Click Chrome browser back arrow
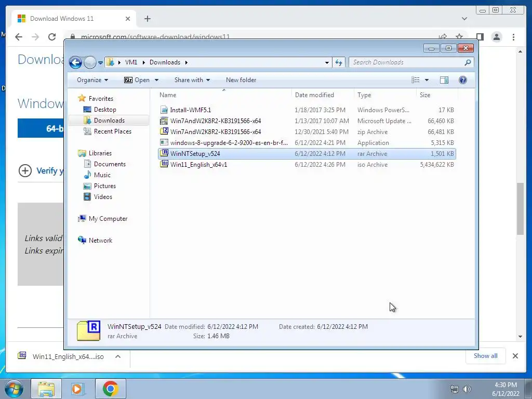 (19, 37)
